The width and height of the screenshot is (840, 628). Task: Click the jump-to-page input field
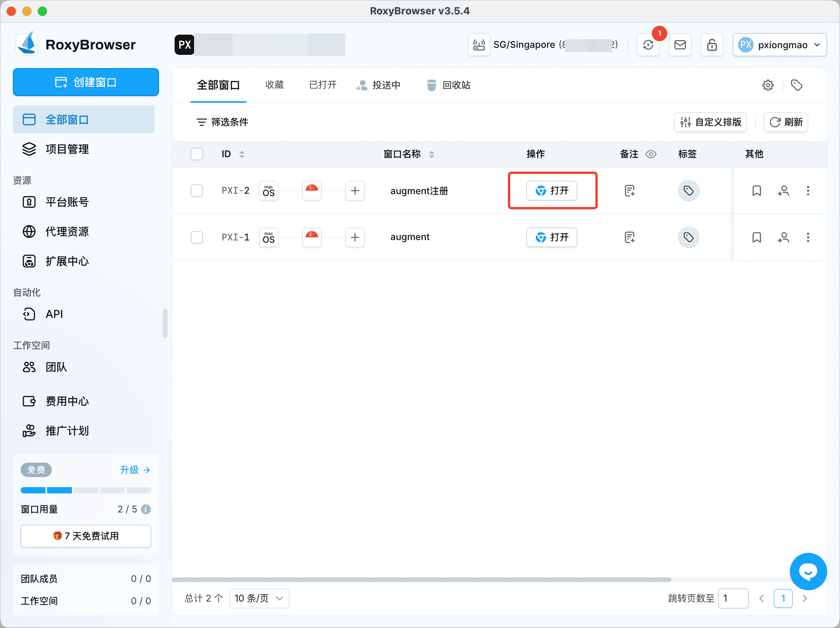click(x=733, y=598)
